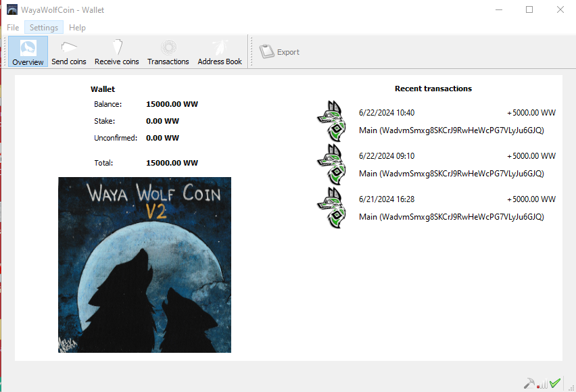Open the Transactions page
The image size is (576, 392).
click(168, 51)
